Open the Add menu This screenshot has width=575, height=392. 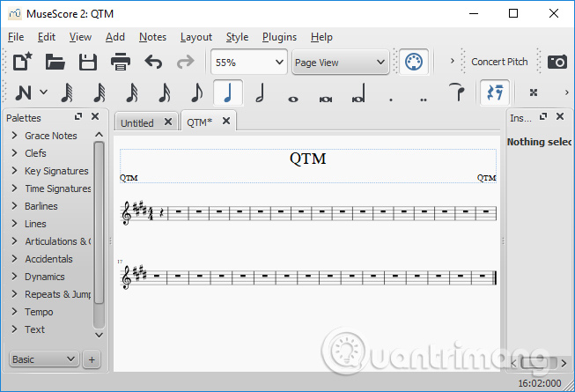pyautogui.click(x=115, y=37)
